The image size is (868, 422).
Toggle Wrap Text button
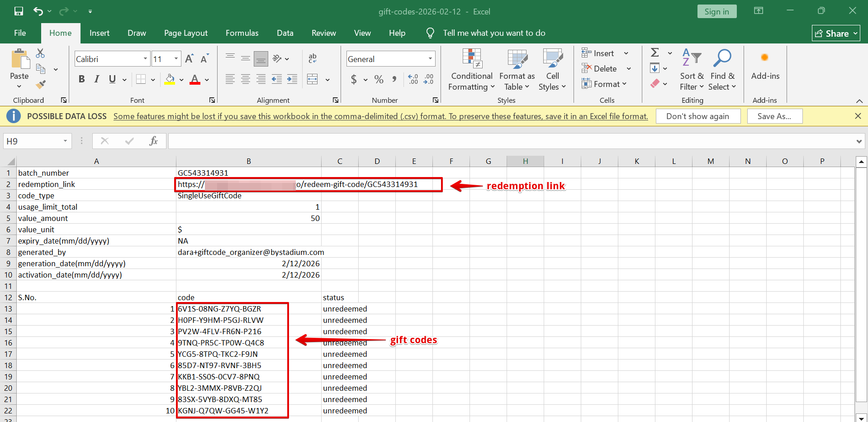tap(313, 58)
